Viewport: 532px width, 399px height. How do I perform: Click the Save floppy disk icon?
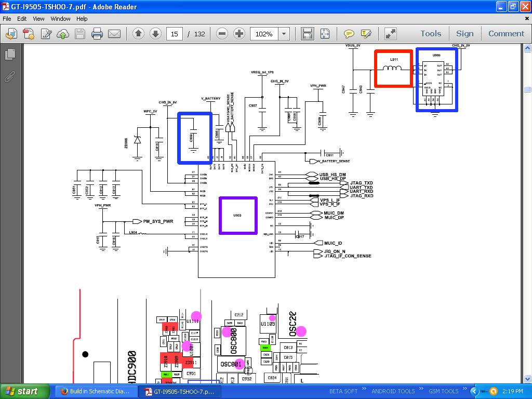coord(80,34)
